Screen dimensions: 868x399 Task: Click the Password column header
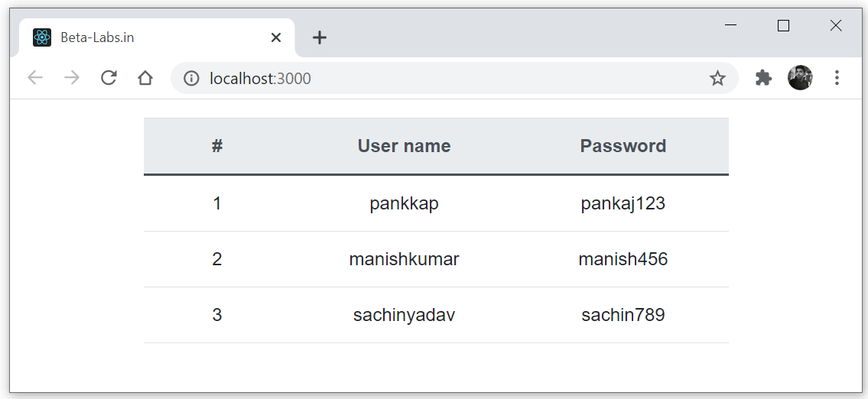coord(623,146)
